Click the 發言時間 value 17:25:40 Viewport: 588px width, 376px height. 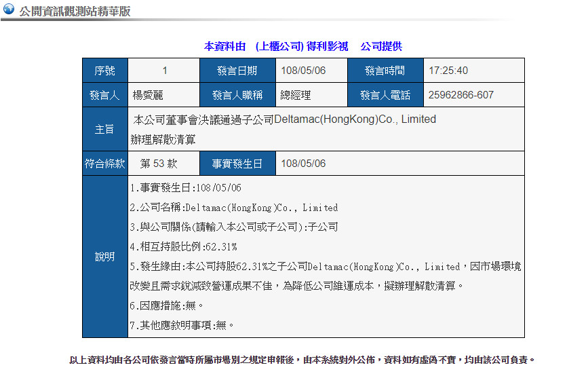point(448,71)
